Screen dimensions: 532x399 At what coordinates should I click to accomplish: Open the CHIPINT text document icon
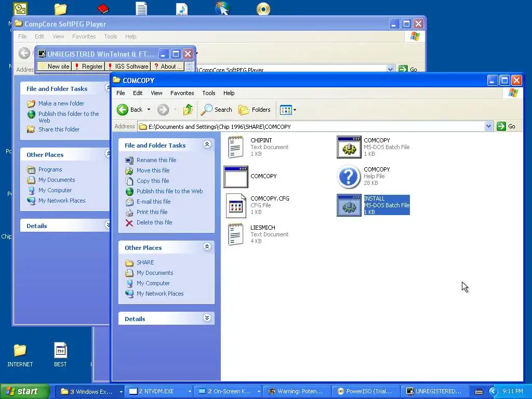[x=236, y=147]
